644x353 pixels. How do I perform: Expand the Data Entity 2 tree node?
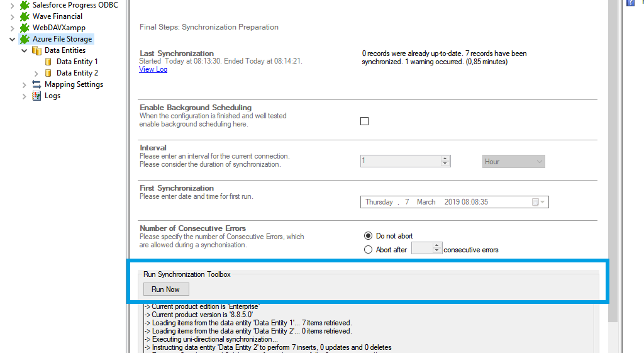[36, 73]
